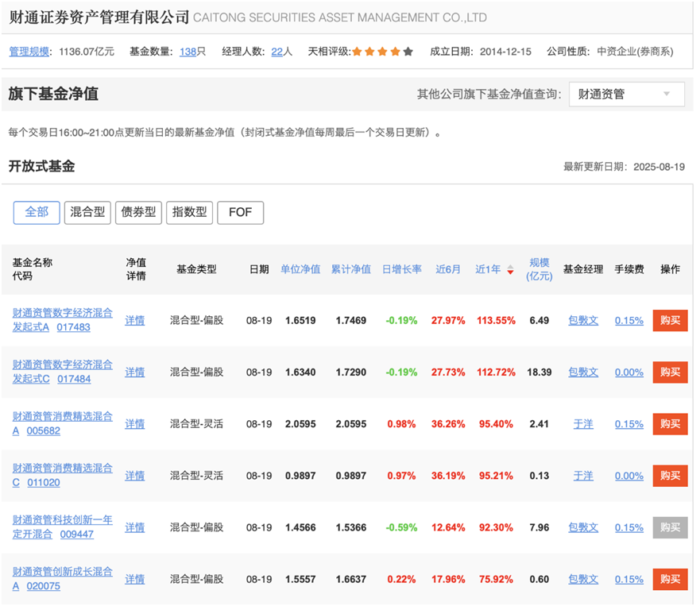Open fund 财通资管消费精选混合 A
Viewport: 700px width, 606px height.
63,423
